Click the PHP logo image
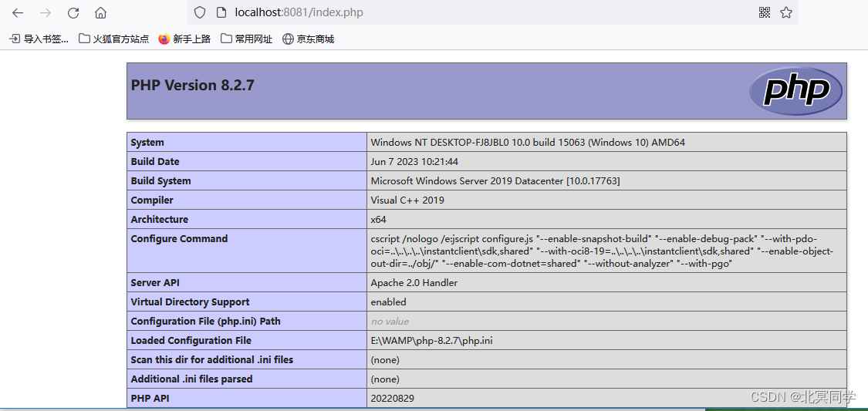The height and width of the screenshot is (411, 868). point(795,91)
